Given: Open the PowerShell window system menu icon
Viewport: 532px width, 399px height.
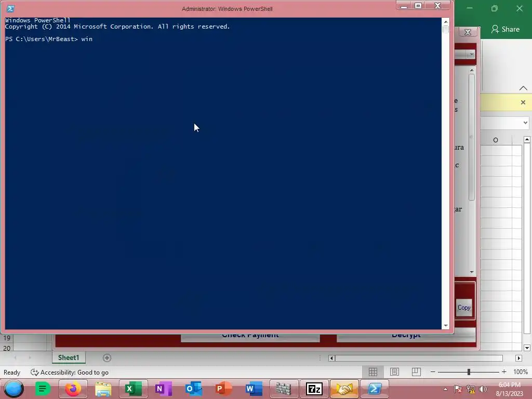Looking at the screenshot, I should (10, 9).
